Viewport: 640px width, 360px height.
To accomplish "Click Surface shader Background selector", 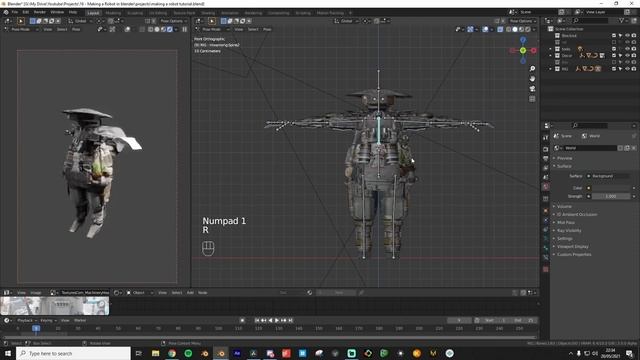I will (x=610, y=176).
